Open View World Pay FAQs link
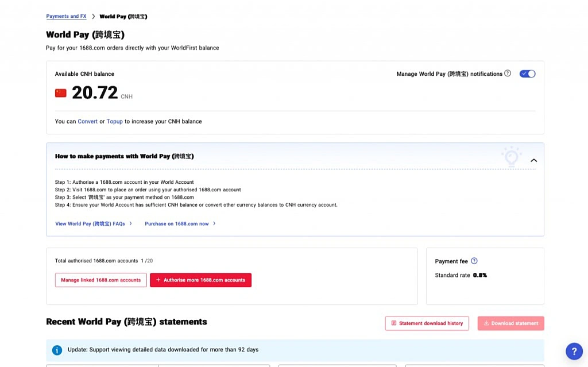The height and width of the screenshot is (367, 588). click(x=90, y=223)
